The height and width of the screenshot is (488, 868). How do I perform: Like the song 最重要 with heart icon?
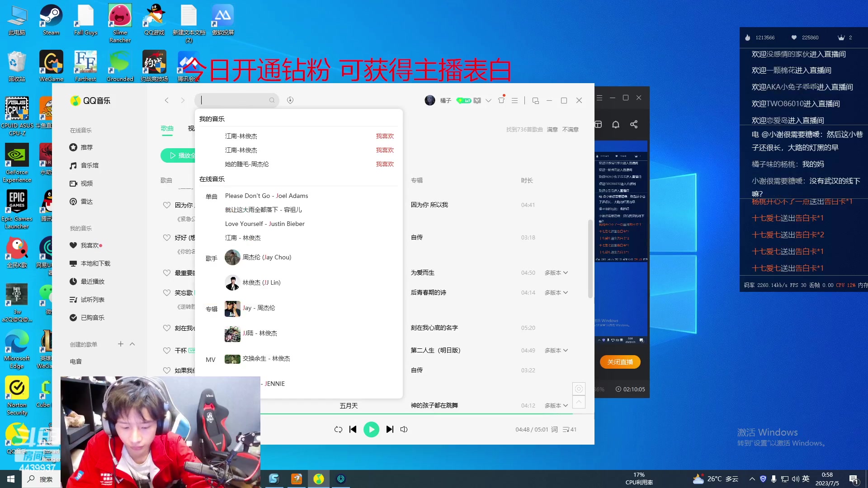coord(167,272)
